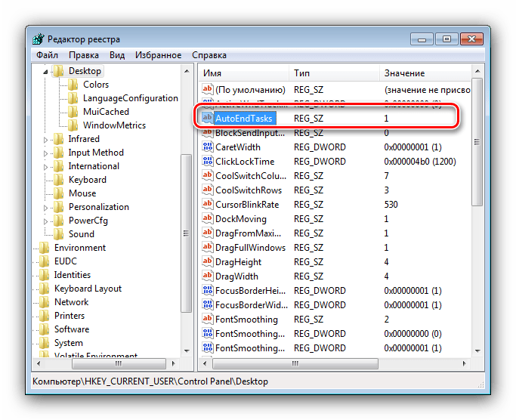Open the Вид menu
Screen dimensions: 516x420
tap(117, 55)
